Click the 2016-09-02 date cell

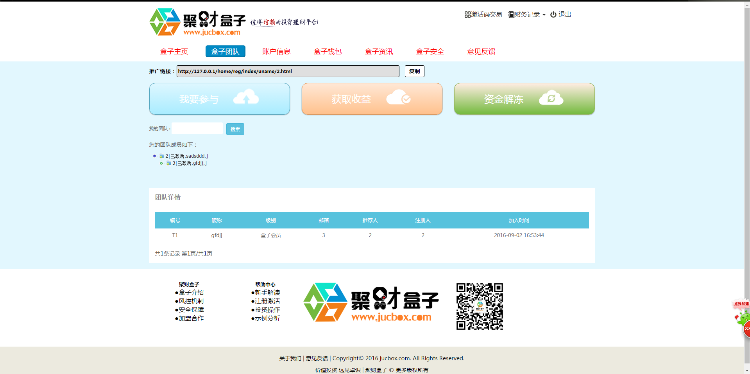(519, 235)
